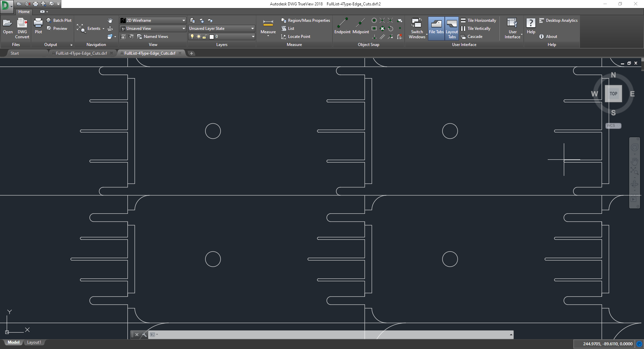Switch to the Layout1 tab
This screenshot has height=349, width=644.
(x=34, y=342)
